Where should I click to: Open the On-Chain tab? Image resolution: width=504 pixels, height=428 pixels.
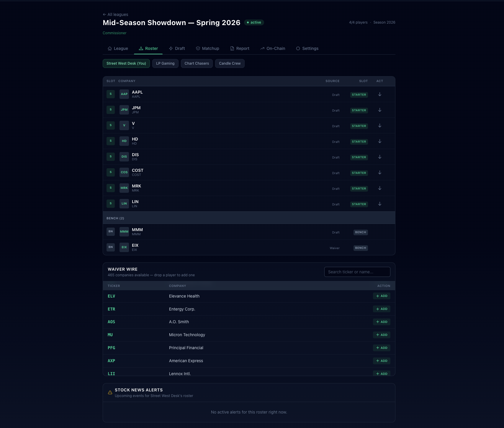click(x=273, y=48)
